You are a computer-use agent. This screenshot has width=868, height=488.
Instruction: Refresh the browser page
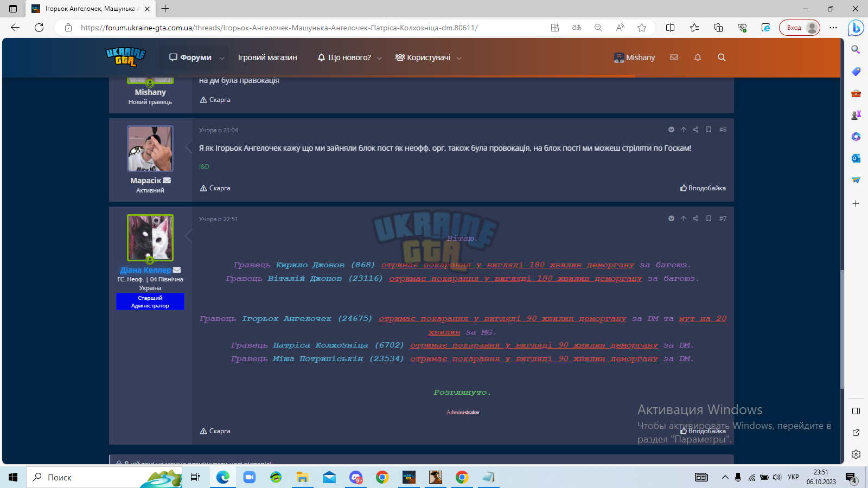pos(39,28)
